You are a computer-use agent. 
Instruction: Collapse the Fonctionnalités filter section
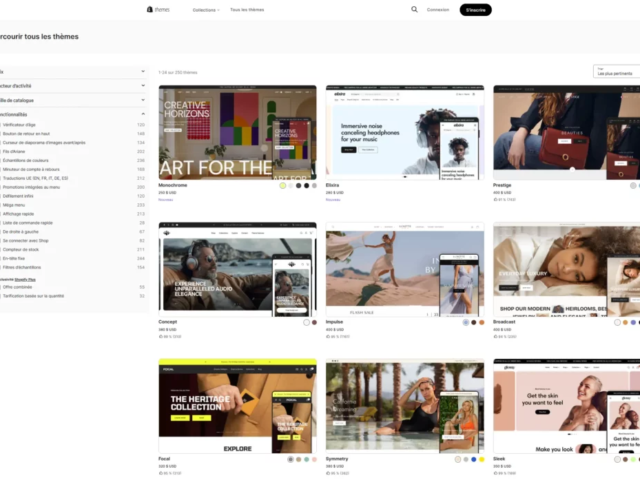[73, 114]
